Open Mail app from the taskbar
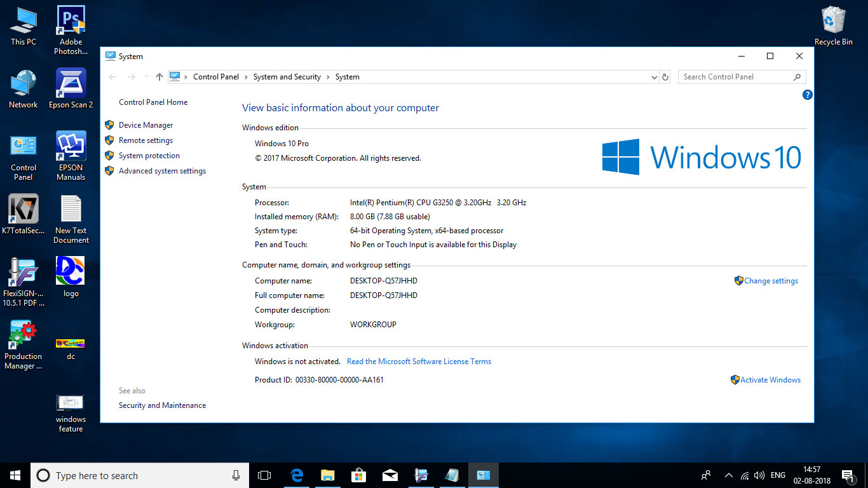Screen dimensions: 868x488 click(390, 475)
